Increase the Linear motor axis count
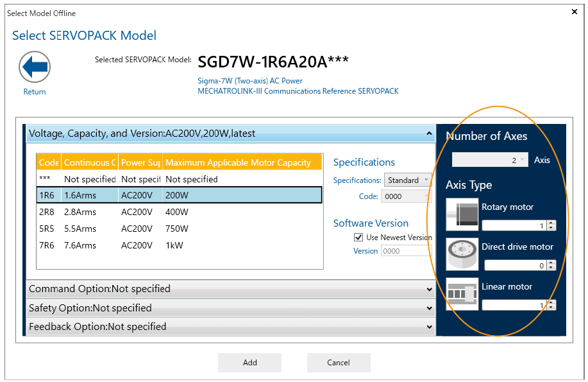 (x=551, y=302)
